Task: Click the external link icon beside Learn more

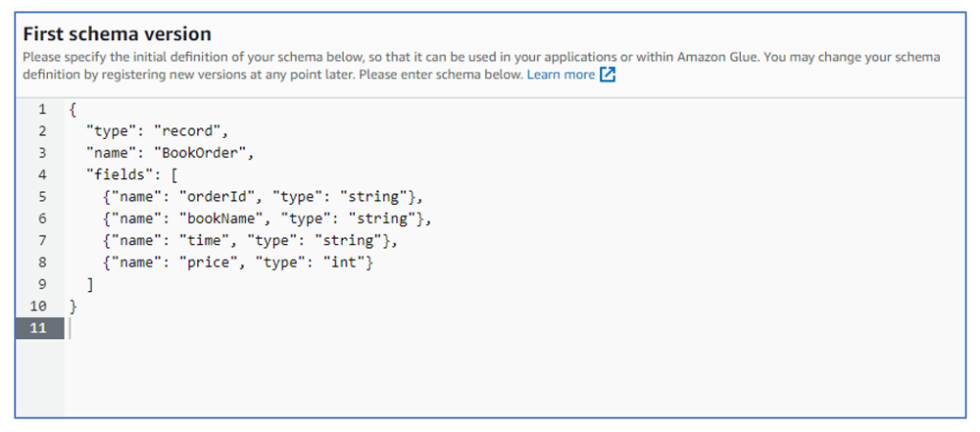Action: (608, 75)
